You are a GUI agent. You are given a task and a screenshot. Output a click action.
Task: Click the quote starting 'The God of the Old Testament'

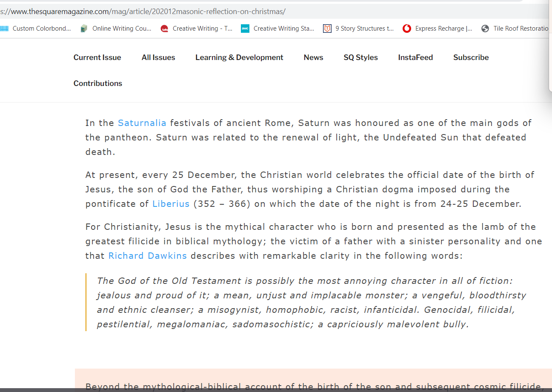pos(312,303)
